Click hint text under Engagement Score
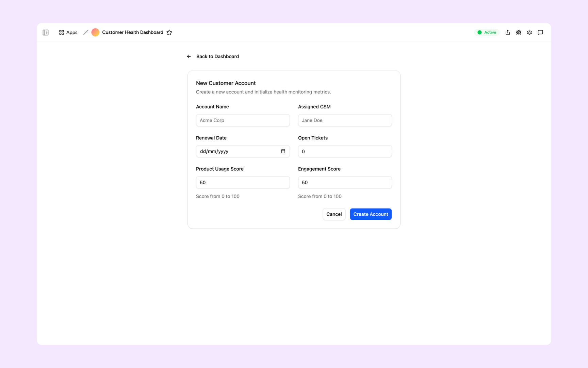Viewport: 588px width, 368px height. 320,197
